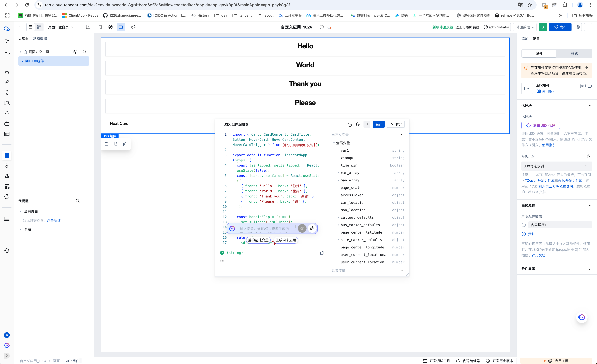This screenshot has height=364, width=597.
Task: Click the 点击新建 link
Action: [54, 221]
